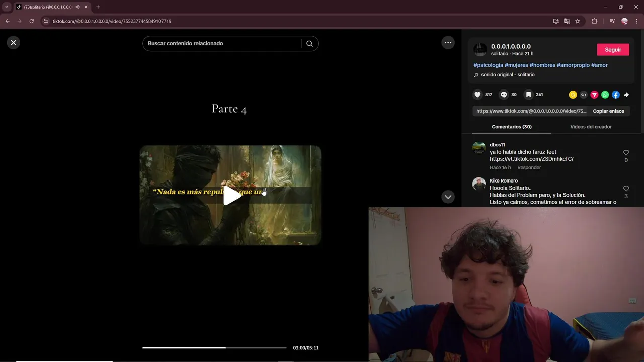The height and width of the screenshot is (362, 644).
Task: Open the #psicologia hashtag
Action: tap(488, 65)
